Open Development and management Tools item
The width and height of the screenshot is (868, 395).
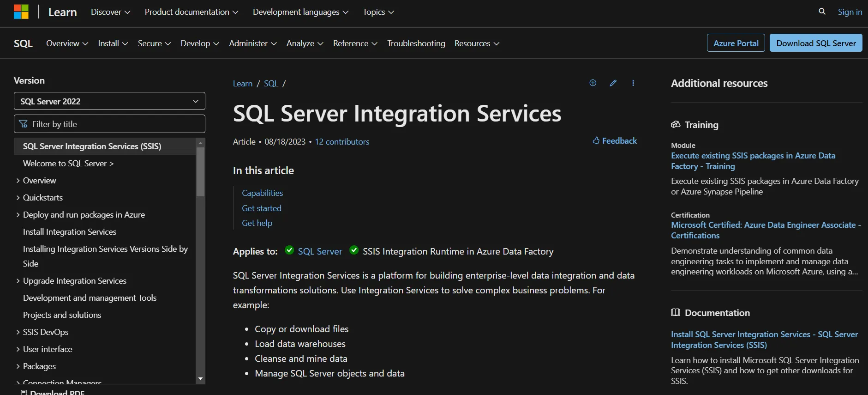tap(90, 298)
